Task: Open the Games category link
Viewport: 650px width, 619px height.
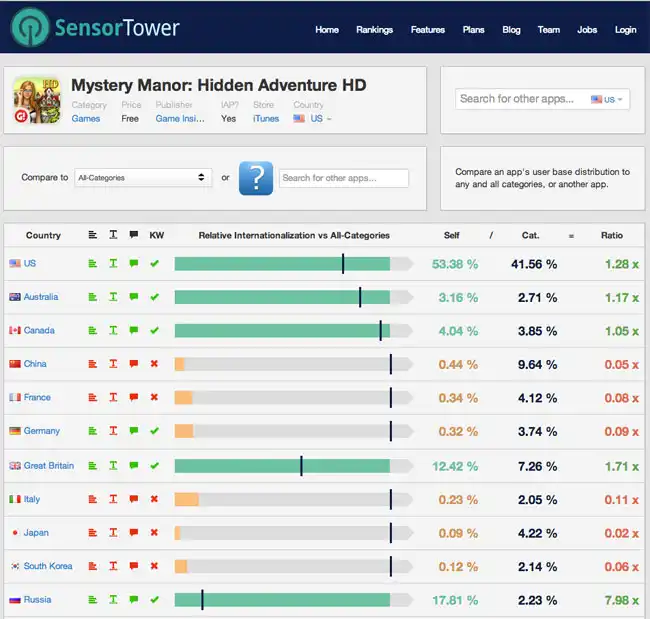Action: point(86,119)
